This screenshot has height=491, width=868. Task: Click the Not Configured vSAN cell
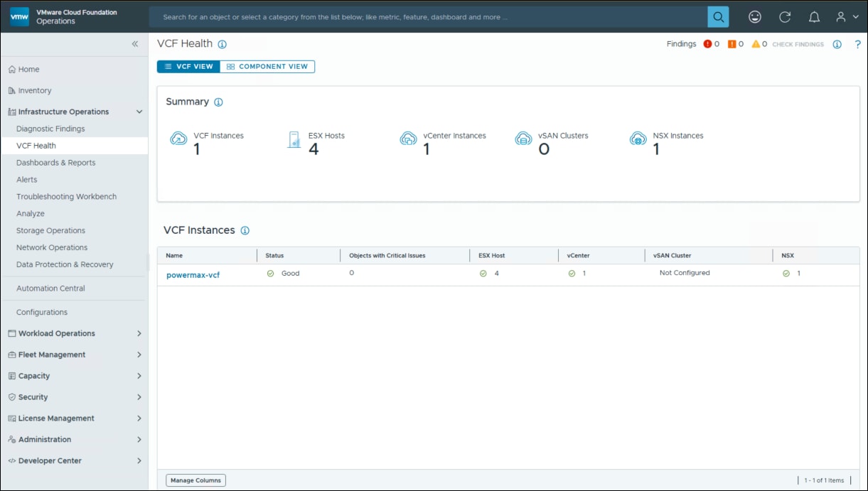point(685,273)
